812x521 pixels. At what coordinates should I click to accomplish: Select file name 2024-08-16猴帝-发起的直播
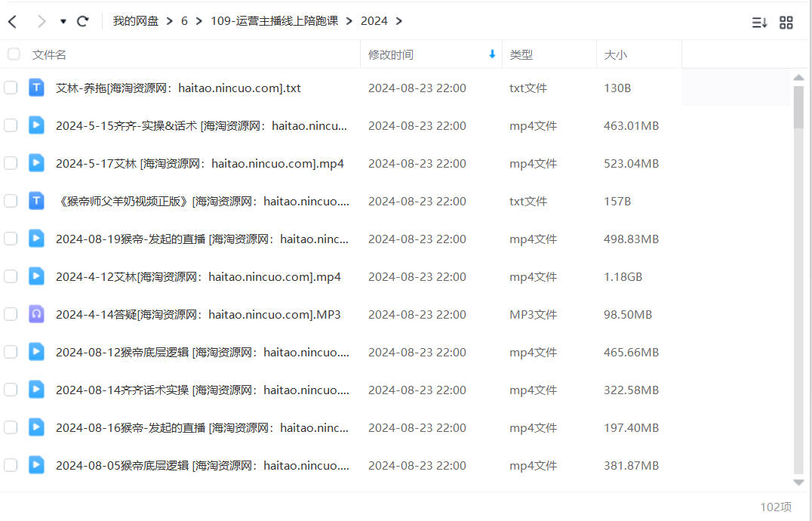[202, 428]
